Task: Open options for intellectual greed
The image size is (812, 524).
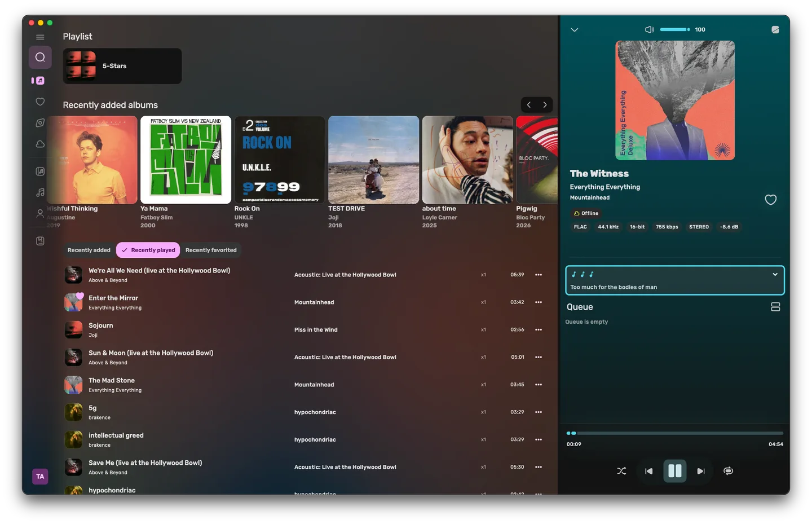Action: click(539, 439)
